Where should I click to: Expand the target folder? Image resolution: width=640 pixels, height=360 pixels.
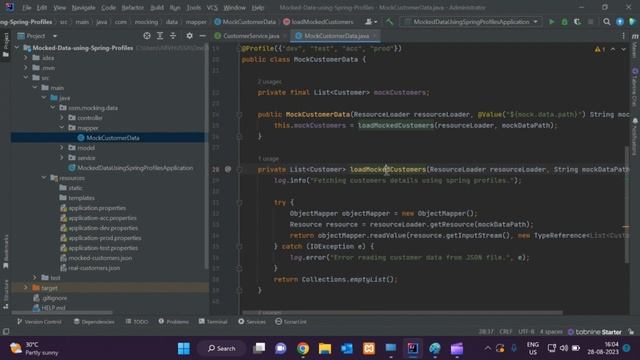(x=26, y=288)
